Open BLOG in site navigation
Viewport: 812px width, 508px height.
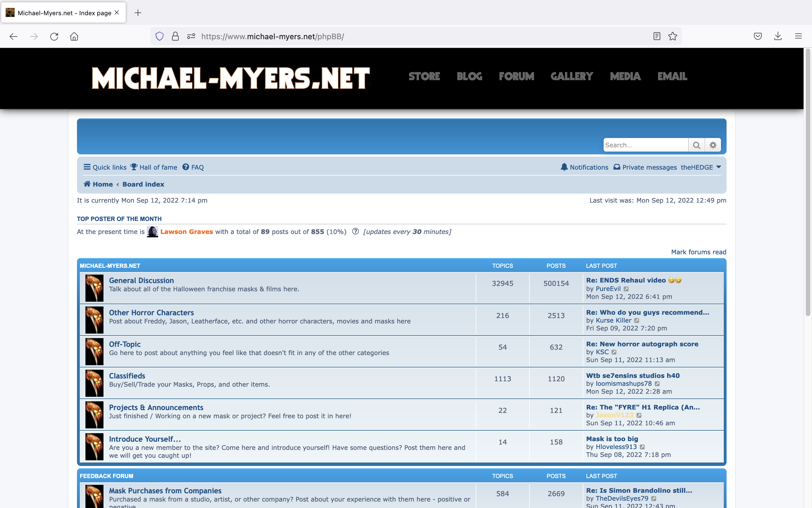pos(469,76)
